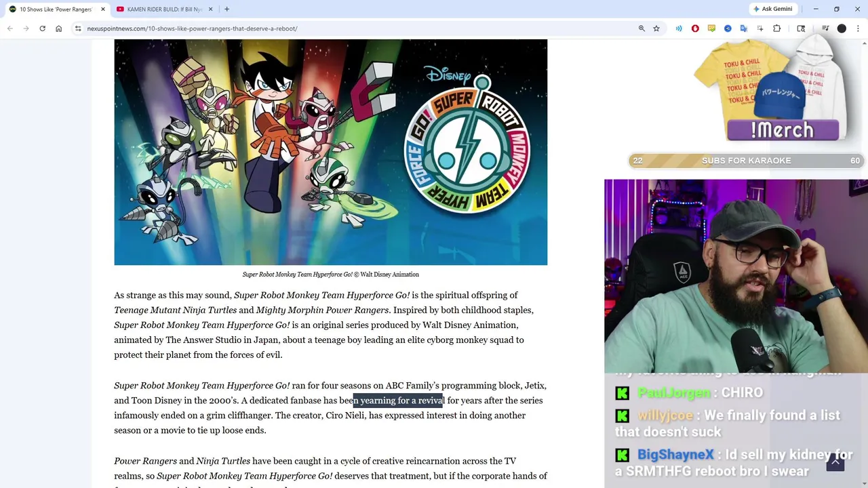
Task: Click the Super Robot Monkey Team article image
Action: [330, 152]
